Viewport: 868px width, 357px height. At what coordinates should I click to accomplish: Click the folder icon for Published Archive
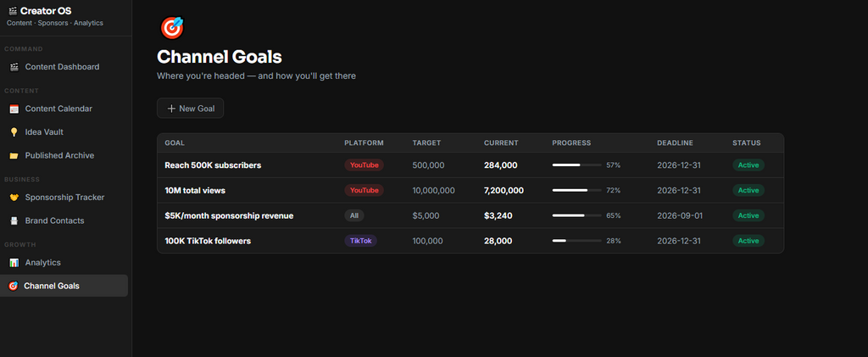point(14,155)
